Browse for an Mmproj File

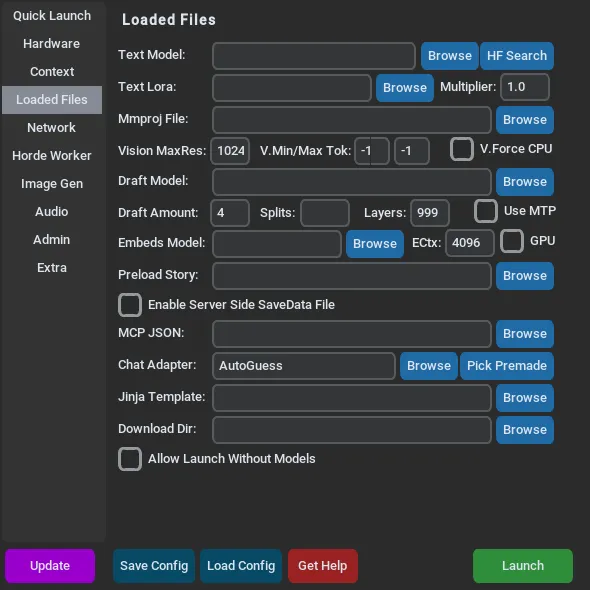[525, 120]
